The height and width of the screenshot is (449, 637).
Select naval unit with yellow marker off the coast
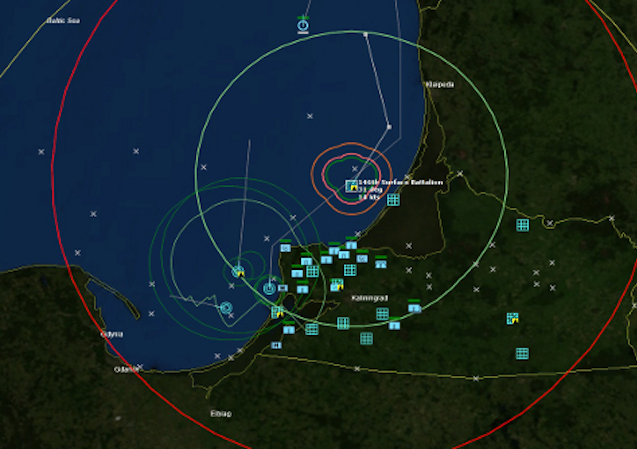[x=239, y=272]
